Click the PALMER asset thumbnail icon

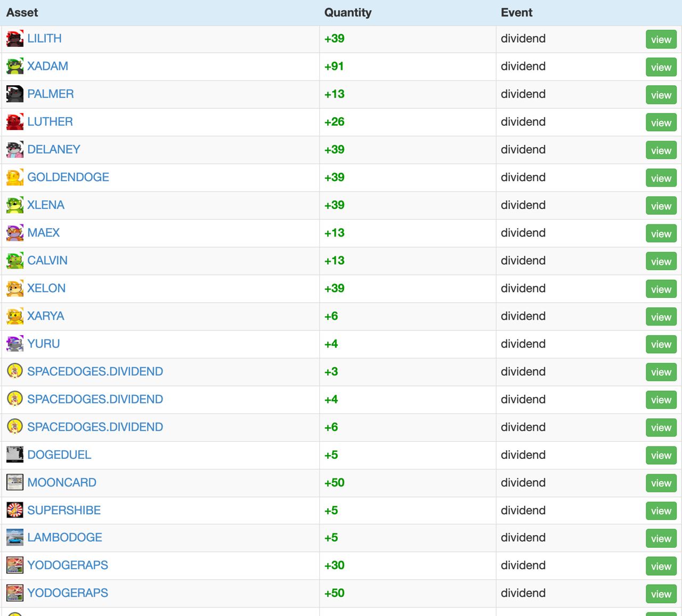click(15, 94)
